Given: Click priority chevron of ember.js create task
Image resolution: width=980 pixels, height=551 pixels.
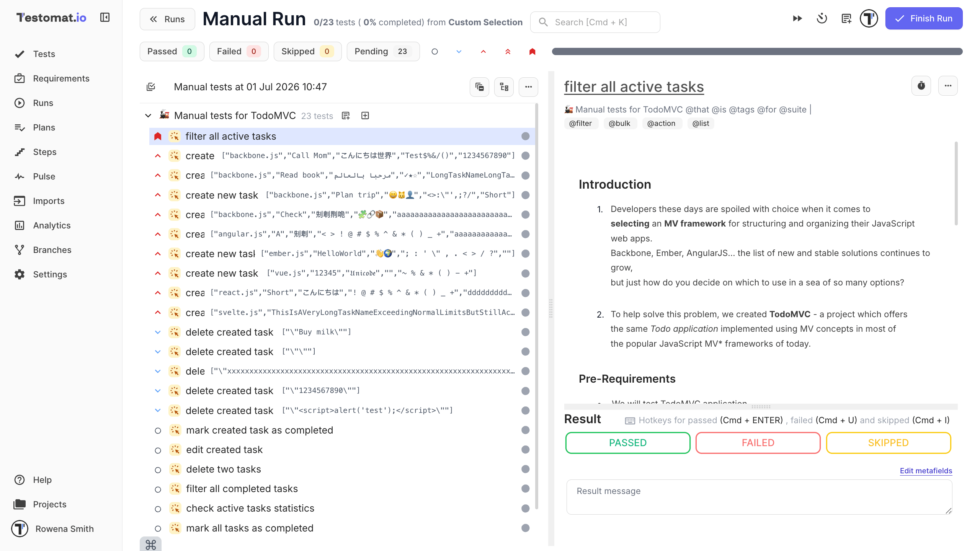Looking at the screenshot, I should pos(158,254).
